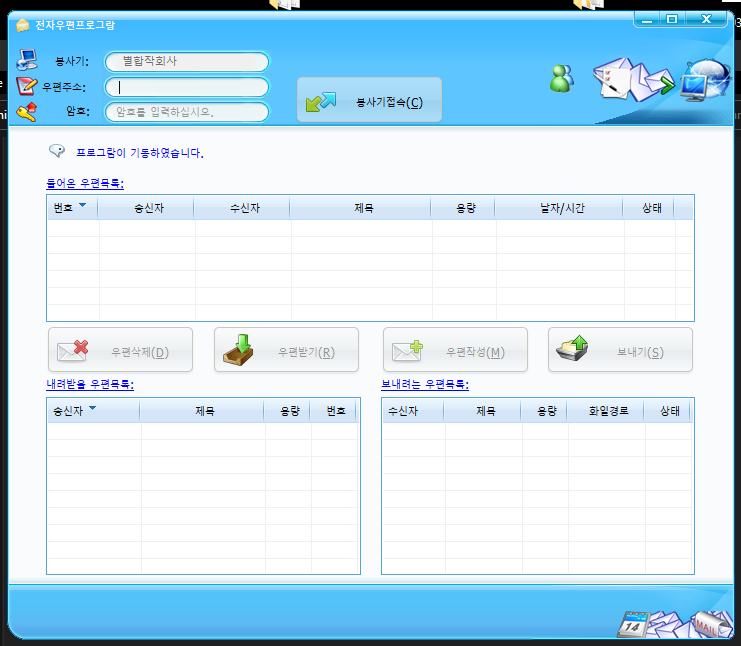The width and height of the screenshot is (741, 646).
Task: Click the key icon beside 암호
Action: tap(27, 111)
